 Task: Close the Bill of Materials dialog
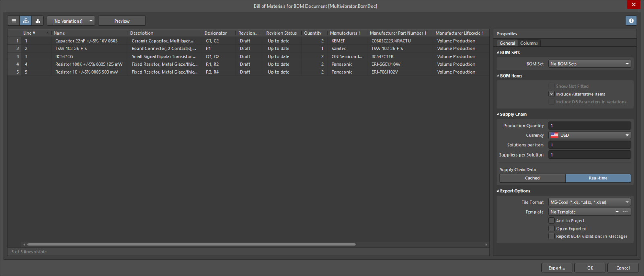pos(634,5)
